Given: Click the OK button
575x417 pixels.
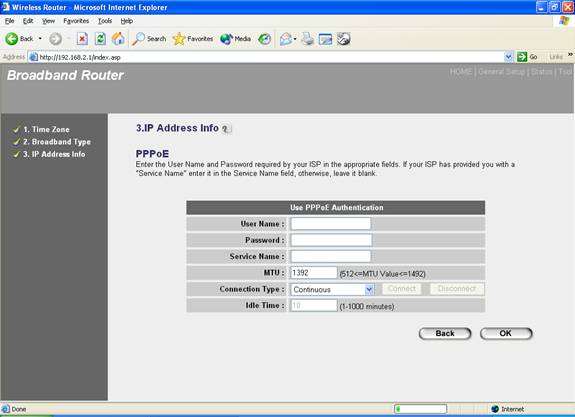Looking at the screenshot, I should coord(506,333).
